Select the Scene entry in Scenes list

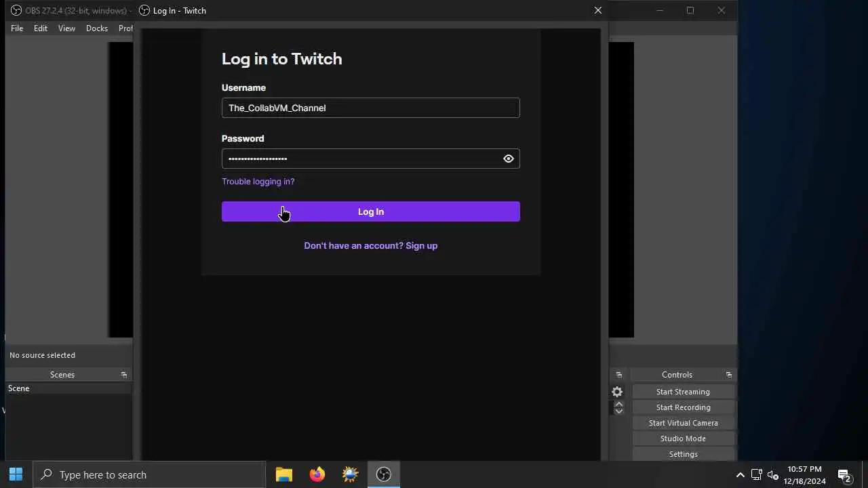pos(68,388)
